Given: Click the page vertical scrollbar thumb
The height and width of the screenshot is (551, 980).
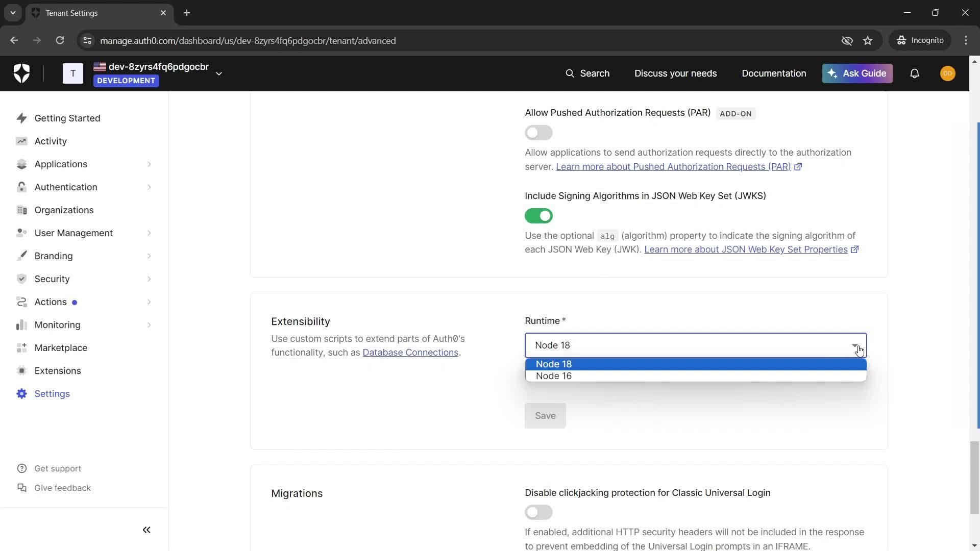Looking at the screenshot, I should pos(974,479).
